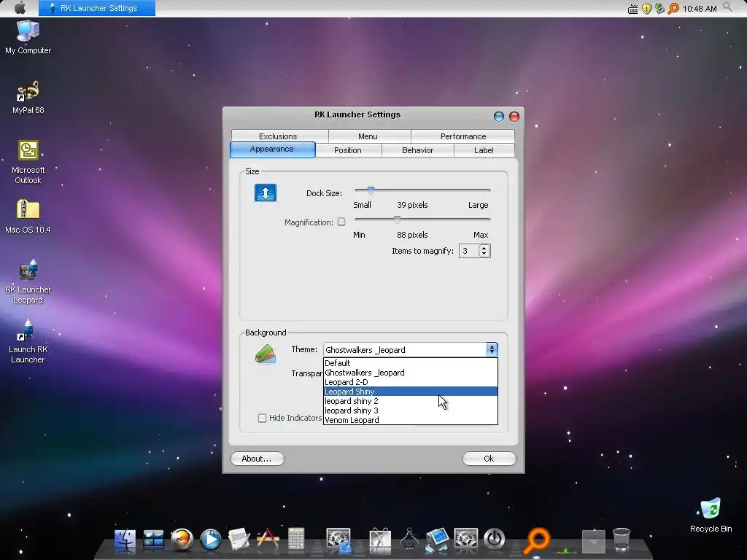The width and height of the screenshot is (747, 560).
Task: Click the Magnification slider handle
Action: point(396,219)
